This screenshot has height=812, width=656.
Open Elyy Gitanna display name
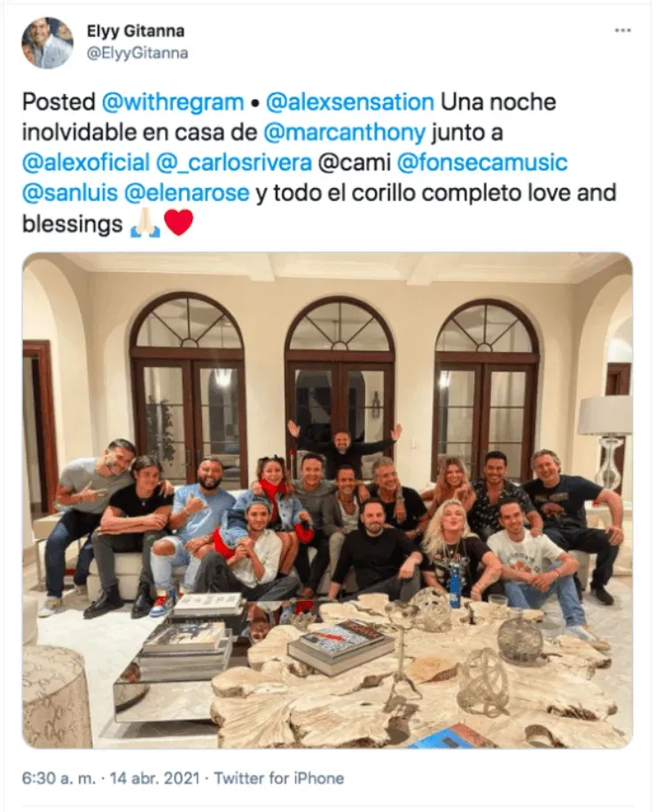click(136, 32)
